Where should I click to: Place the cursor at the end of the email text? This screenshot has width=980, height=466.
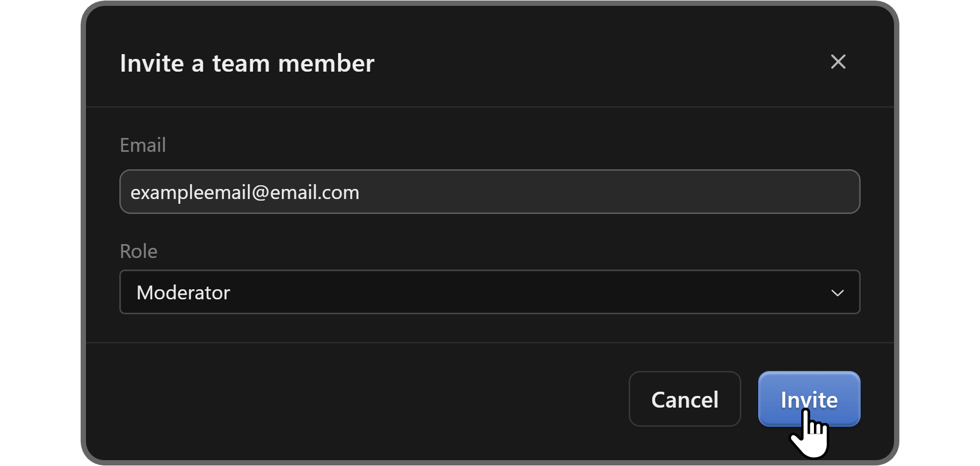coord(360,192)
